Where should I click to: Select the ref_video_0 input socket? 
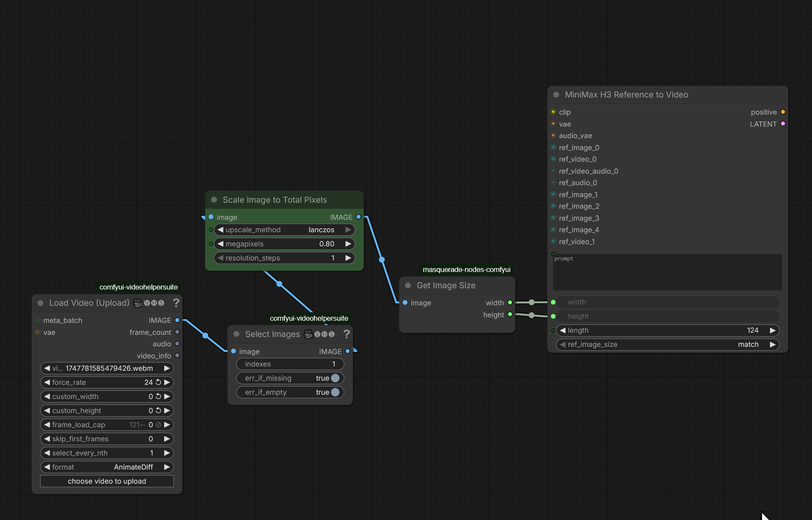pyautogui.click(x=553, y=159)
